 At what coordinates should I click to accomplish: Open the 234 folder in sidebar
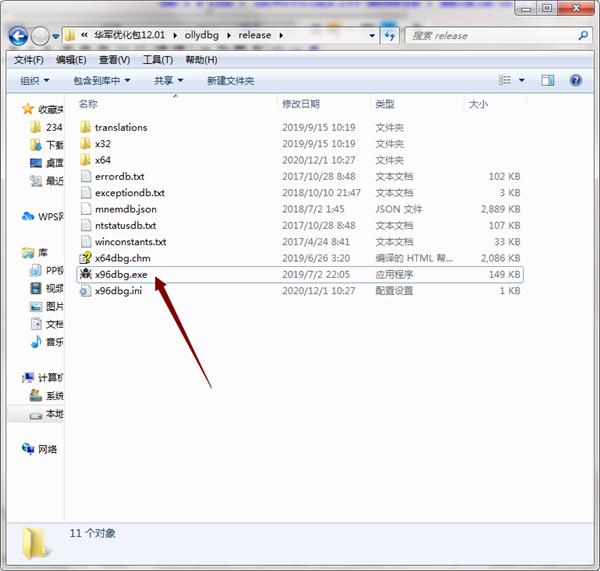[x=46, y=127]
